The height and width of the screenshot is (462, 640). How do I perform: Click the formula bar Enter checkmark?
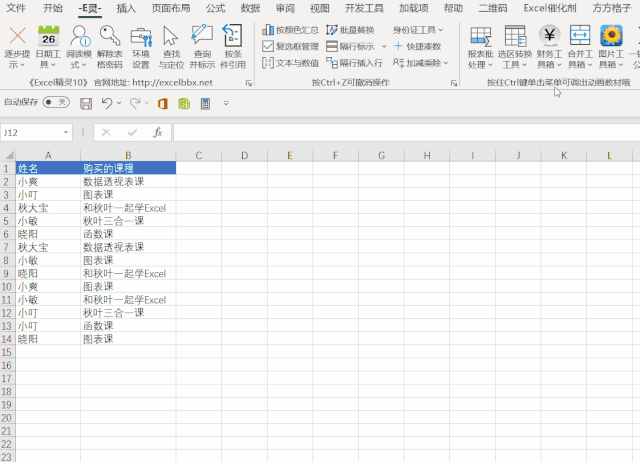[x=132, y=132]
